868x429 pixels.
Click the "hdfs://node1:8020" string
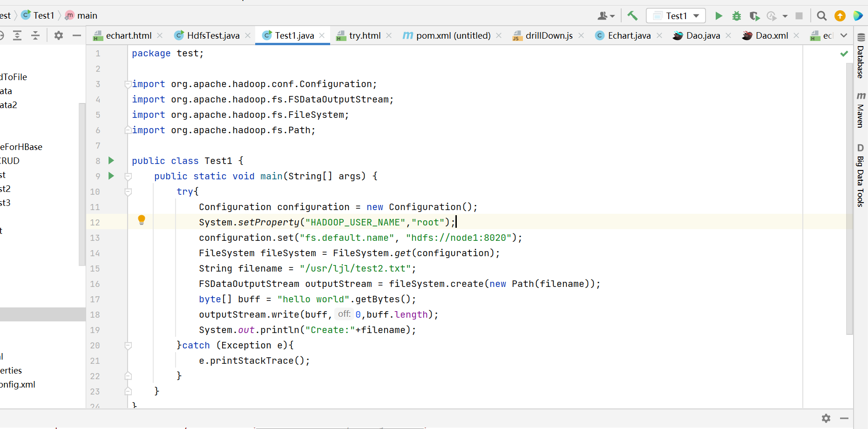click(x=459, y=238)
